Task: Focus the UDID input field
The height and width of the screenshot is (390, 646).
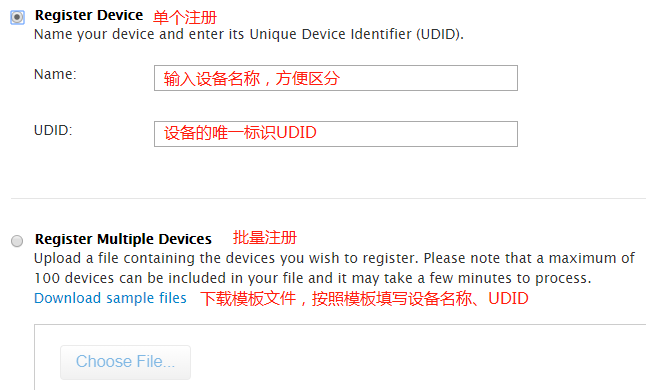Action: click(x=336, y=134)
